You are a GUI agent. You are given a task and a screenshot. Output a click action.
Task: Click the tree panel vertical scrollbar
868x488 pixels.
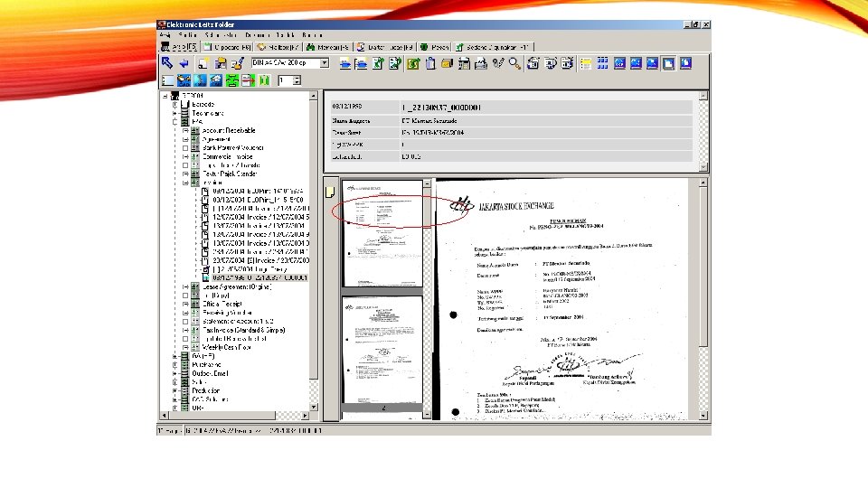[x=314, y=252]
